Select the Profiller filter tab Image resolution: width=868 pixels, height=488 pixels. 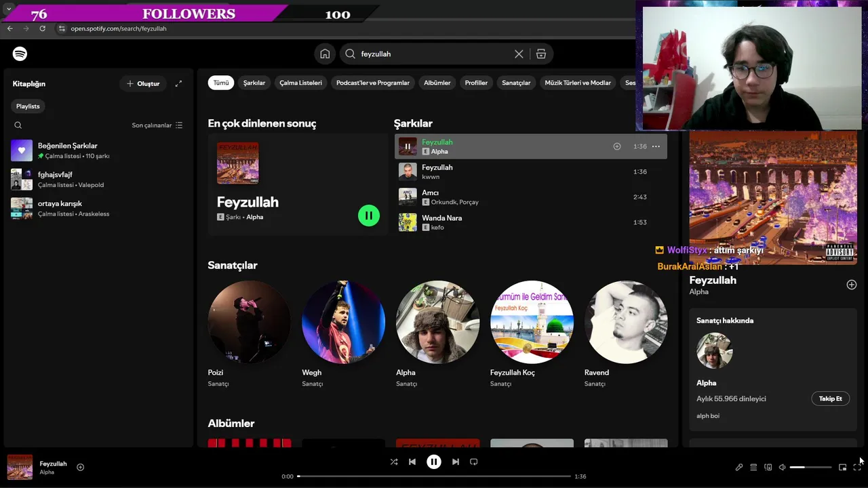coord(476,83)
